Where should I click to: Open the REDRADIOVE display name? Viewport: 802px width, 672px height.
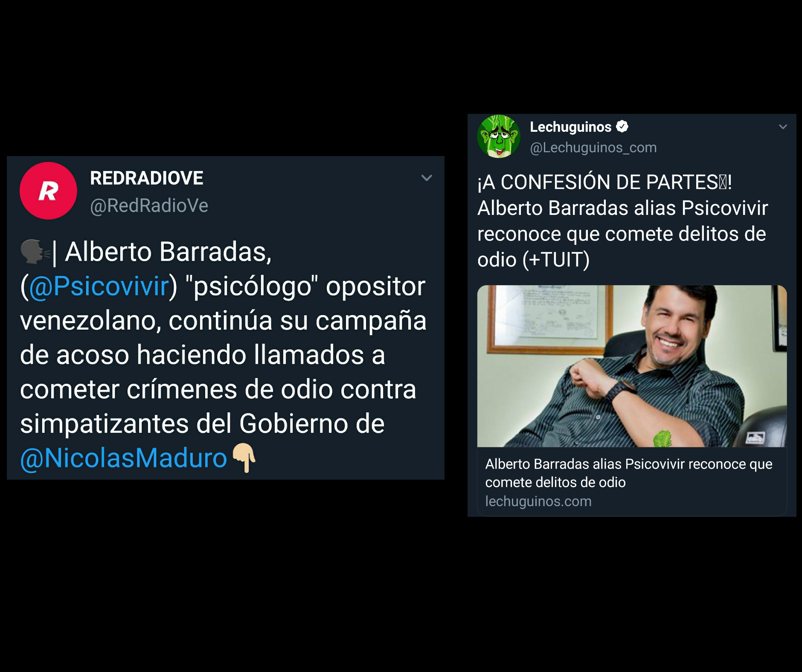(x=147, y=178)
